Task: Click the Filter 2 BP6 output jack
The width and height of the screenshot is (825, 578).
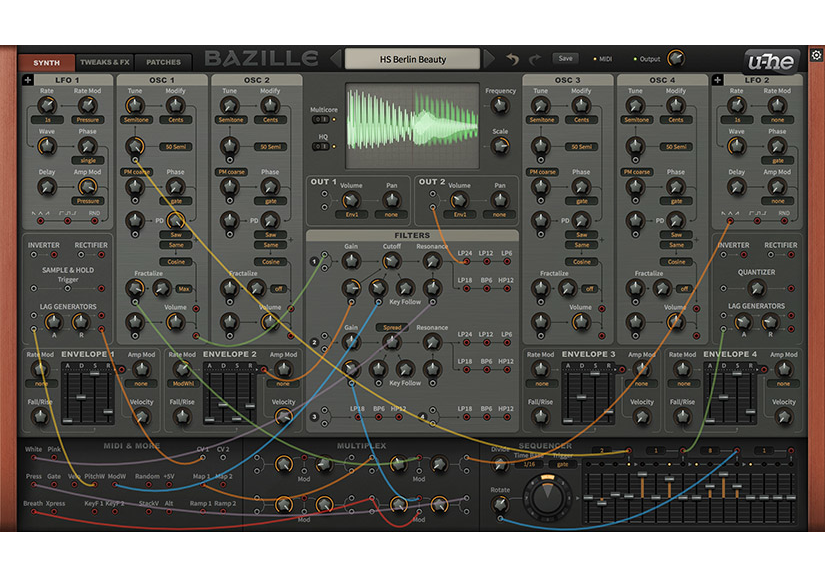Action: tap(487, 370)
